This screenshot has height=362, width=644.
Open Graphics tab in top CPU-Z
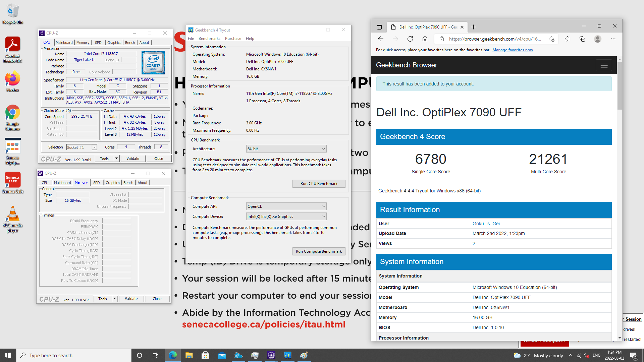tap(114, 43)
